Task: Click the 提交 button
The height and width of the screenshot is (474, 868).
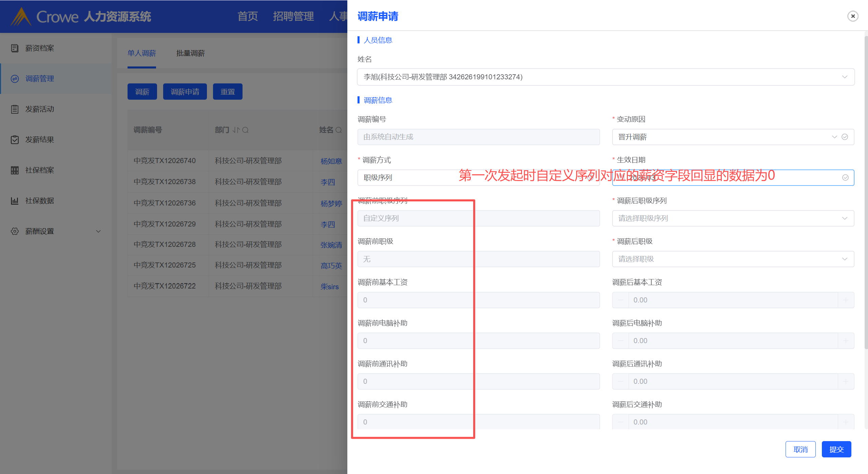Action: (x=836, y=449)
